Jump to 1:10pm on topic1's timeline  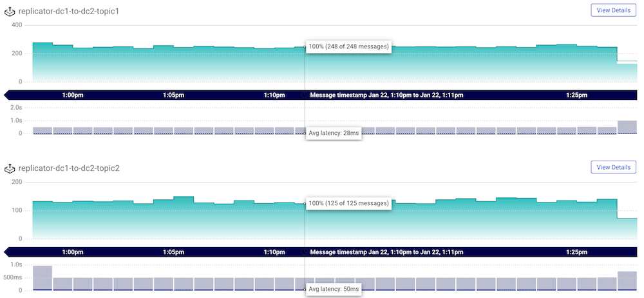click(274, 95)
